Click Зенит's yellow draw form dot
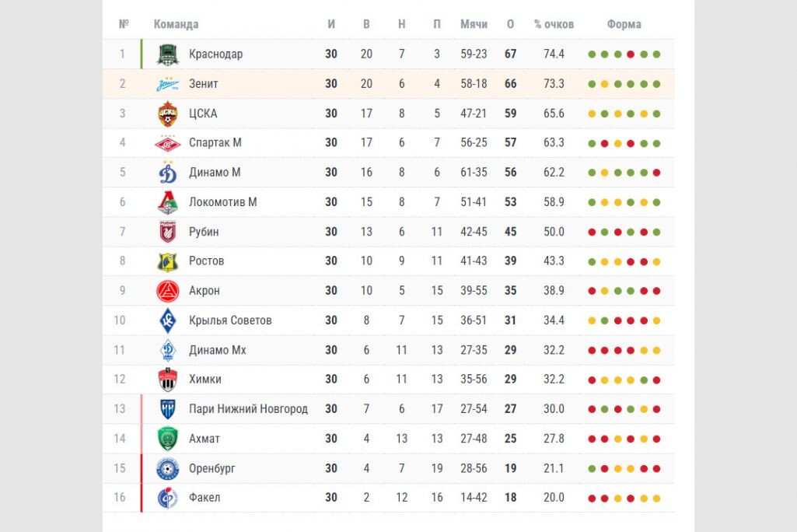797x532 pixels. tap(605, 85)
